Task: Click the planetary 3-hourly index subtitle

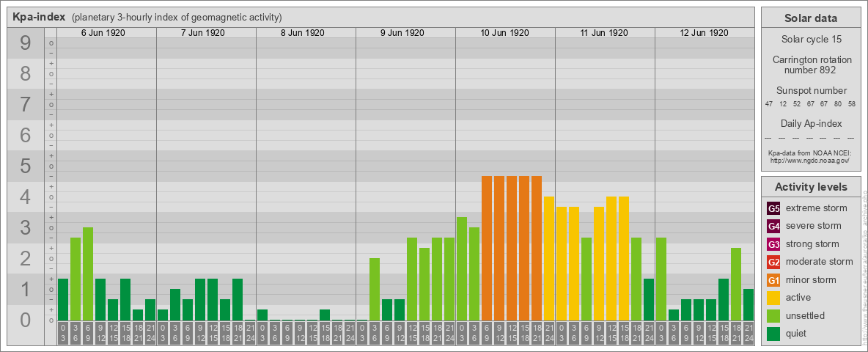Action: (177, 18)
